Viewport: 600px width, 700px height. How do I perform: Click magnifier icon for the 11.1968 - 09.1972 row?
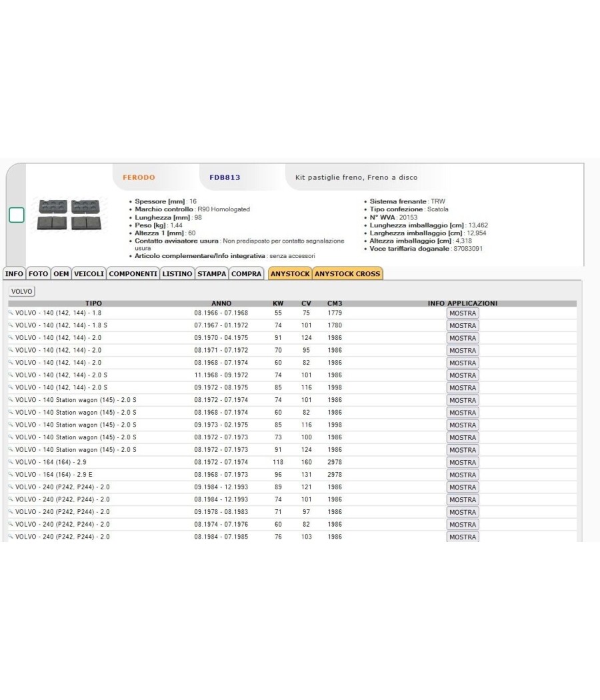[x=11, y=375]
